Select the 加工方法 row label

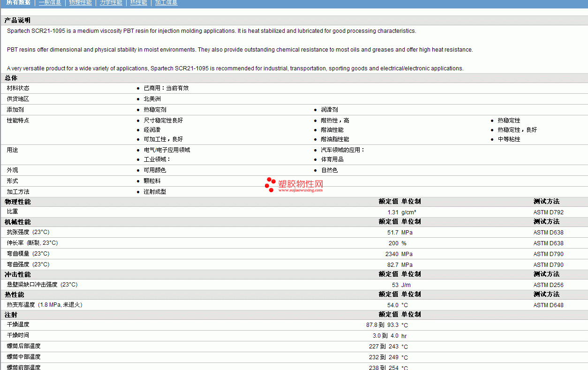(x=18, y=192)
